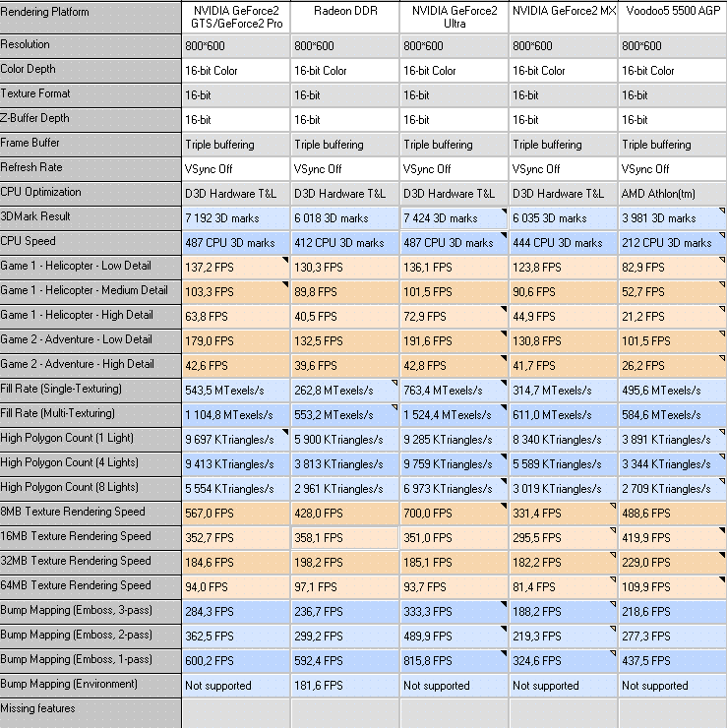Image resolution: width=727 pixels, height=728 pixels.
Task: Select 'High Polygon Count (8 Lights)' row header
Action: coord(91,489)
